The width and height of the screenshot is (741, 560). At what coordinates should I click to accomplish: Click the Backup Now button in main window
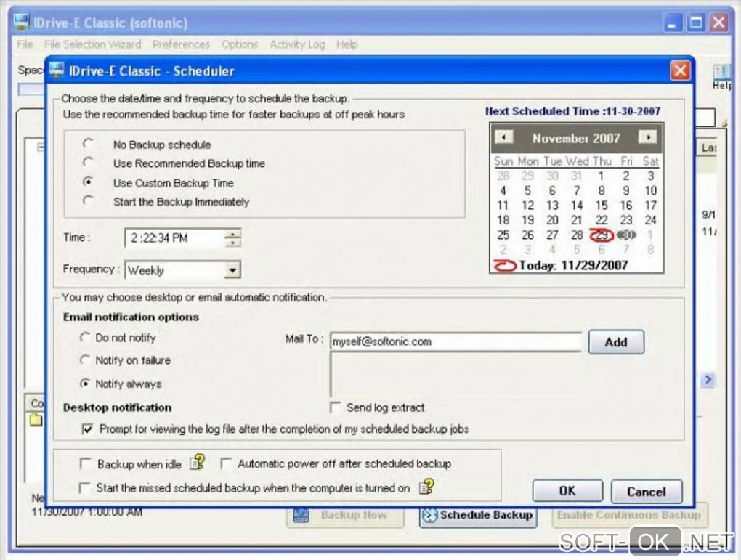coord(345,515)
